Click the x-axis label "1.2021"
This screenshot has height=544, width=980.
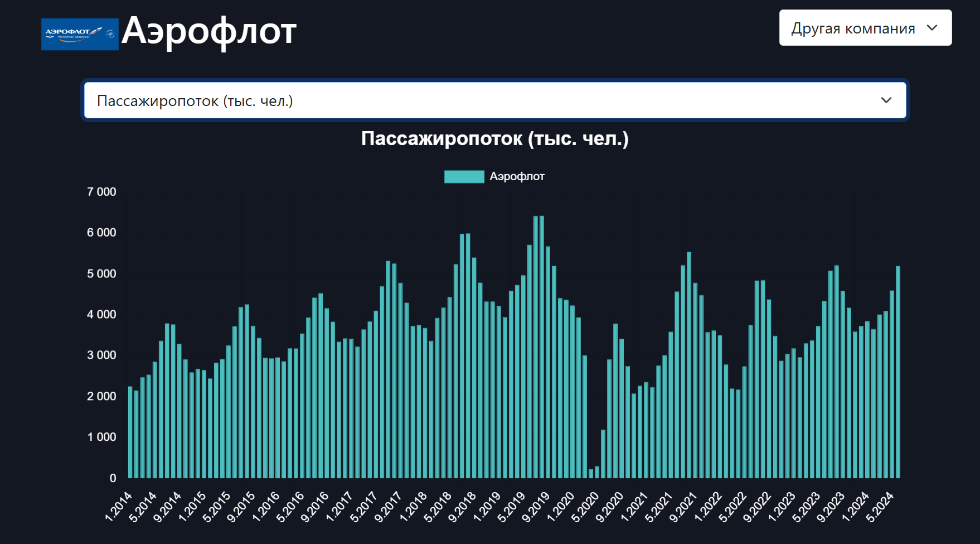pos(635,507)
